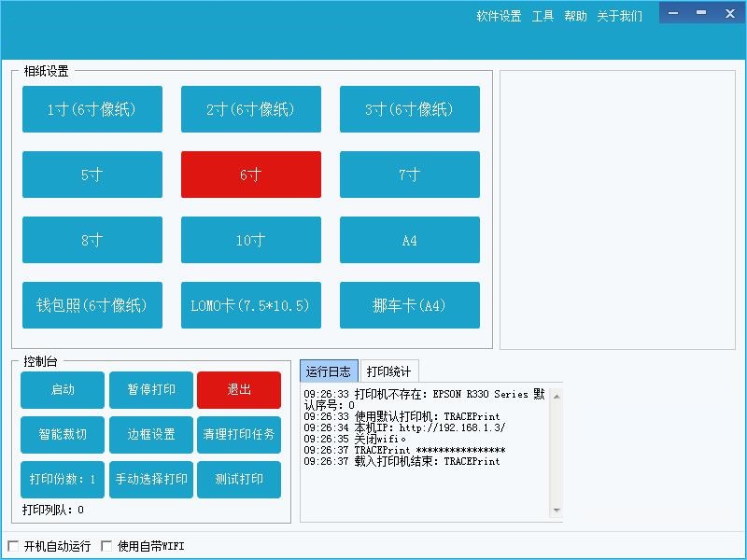The width and height of the screenshot is (747, 560).
Task: Select the 挪车卡(A4) option
Action: point(410,305)
